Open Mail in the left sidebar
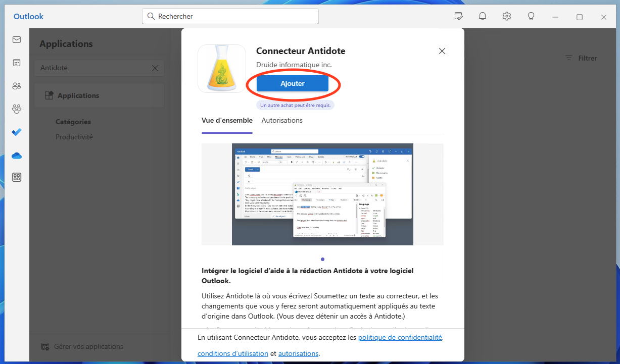 click(x=17, y=40)
